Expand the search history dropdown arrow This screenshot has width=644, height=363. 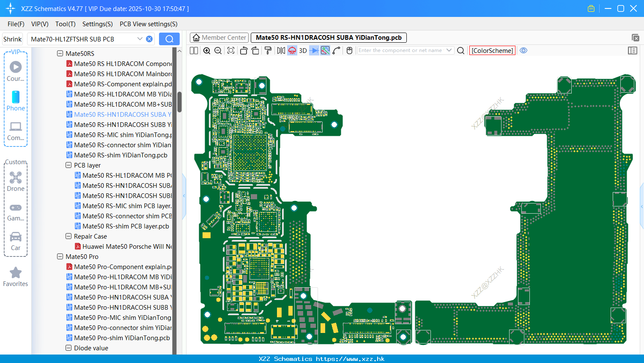tap(140, 39)
